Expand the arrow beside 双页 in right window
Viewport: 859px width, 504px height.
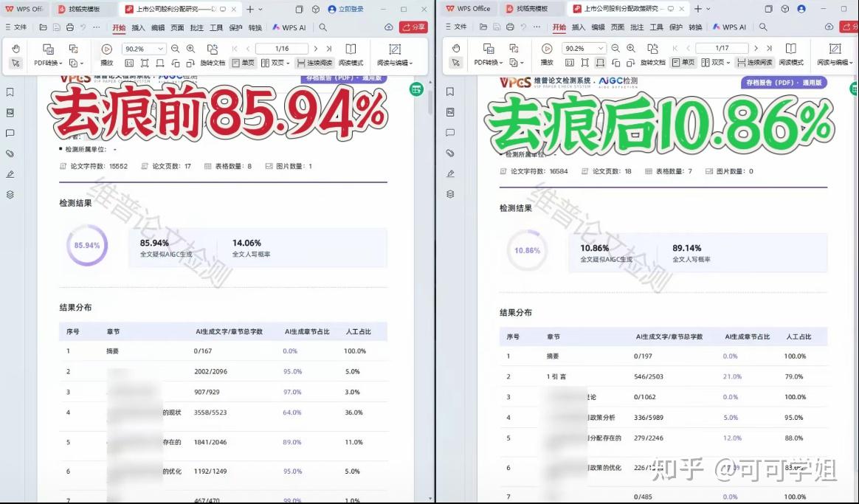(728, 63)
